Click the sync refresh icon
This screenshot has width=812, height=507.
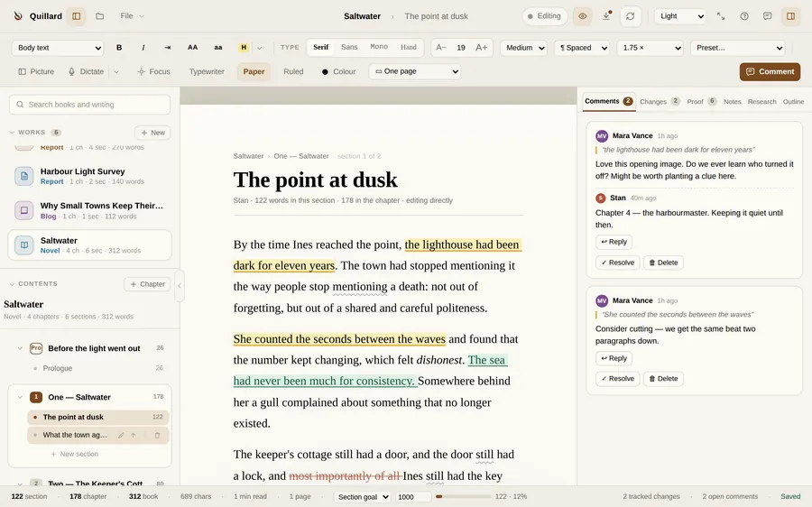point(631,16)
